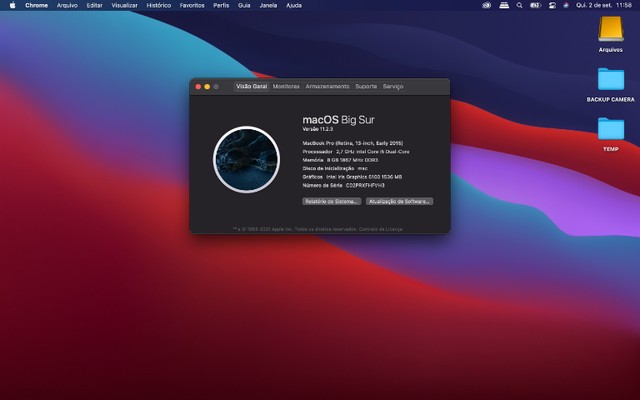This screenshot has width=640, height=400.
Task: Open the Janela menu
Action: 268,5
